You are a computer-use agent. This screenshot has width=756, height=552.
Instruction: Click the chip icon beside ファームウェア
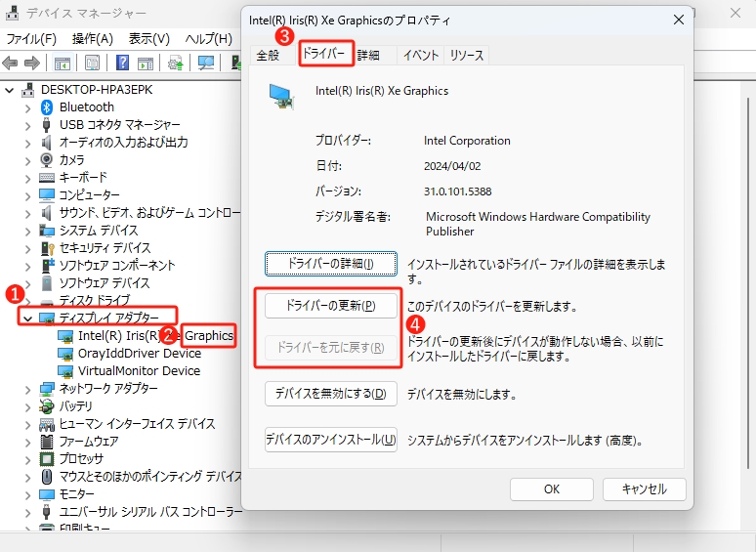click(46, 442)
